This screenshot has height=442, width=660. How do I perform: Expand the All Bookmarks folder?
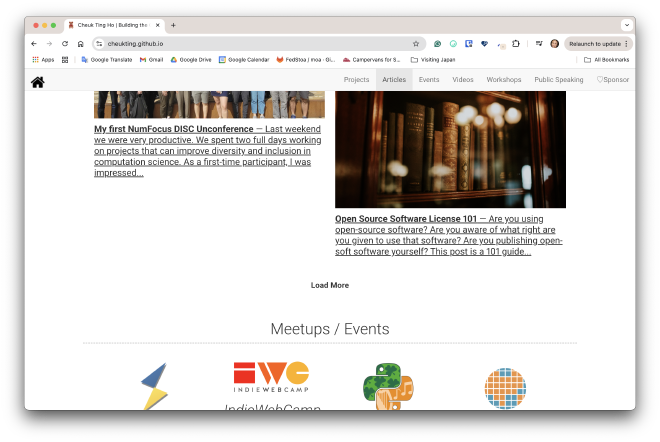click(607, 60)
